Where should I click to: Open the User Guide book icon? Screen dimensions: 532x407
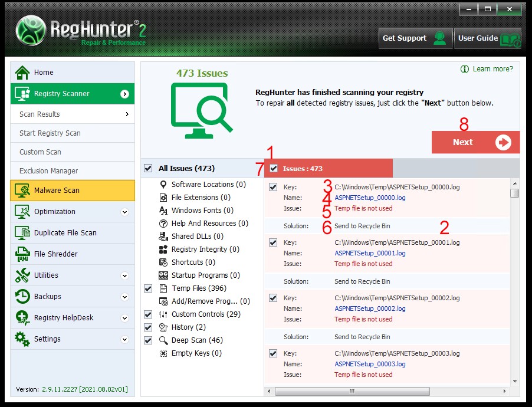click(509, 39)
